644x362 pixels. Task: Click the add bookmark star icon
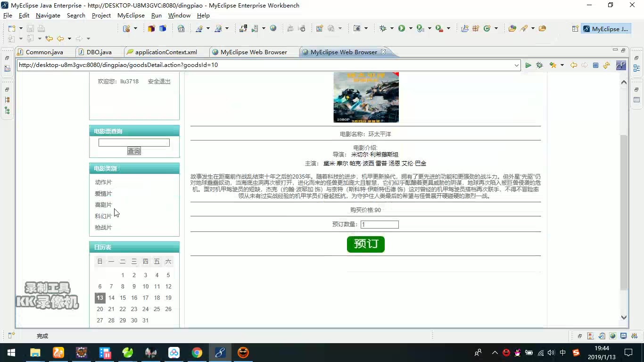[x=553, y=65]
